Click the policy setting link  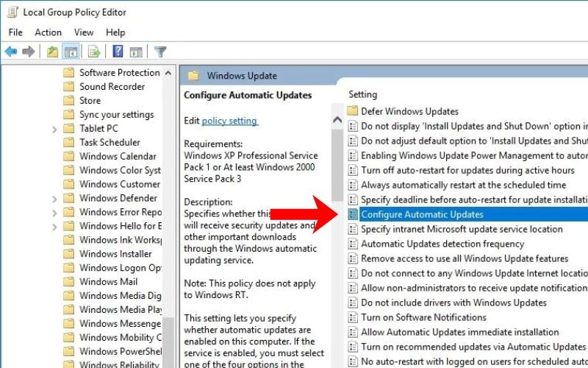pyautogui.click(x=229, y=121)
